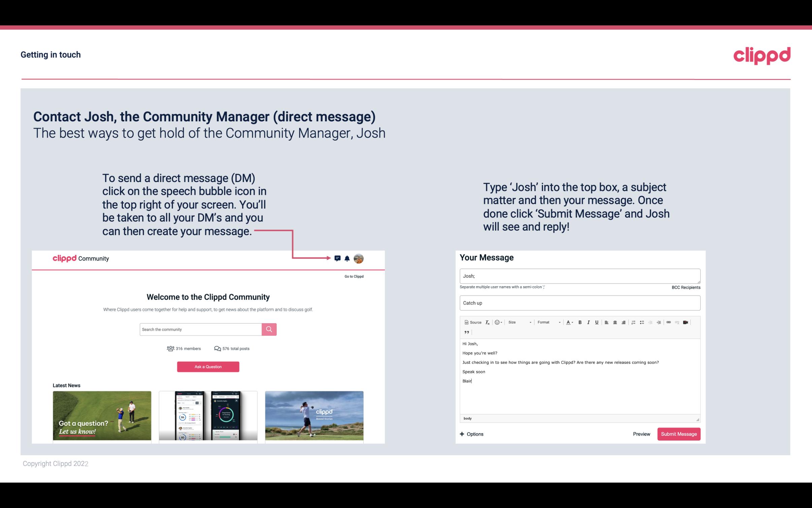Click the speech bubble DM icon
The width and height of the screenshot is (812, 508).
[x=337, y=258]
